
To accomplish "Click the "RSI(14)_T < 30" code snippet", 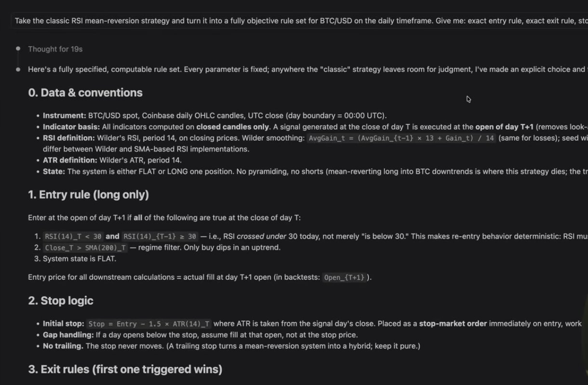I will click(73, 236).
